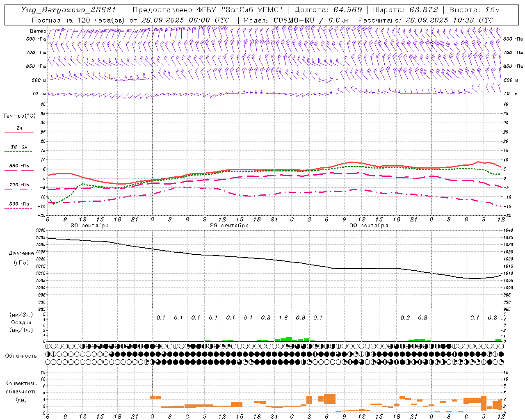Click the 0.8 precipitation value
Image resolution: width=525 pixels, height=420 pixels.
(422, 317)
